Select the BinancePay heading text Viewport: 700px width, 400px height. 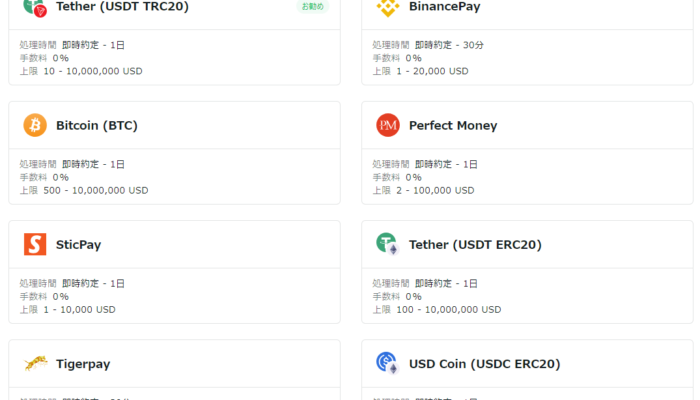pos(445,6)
